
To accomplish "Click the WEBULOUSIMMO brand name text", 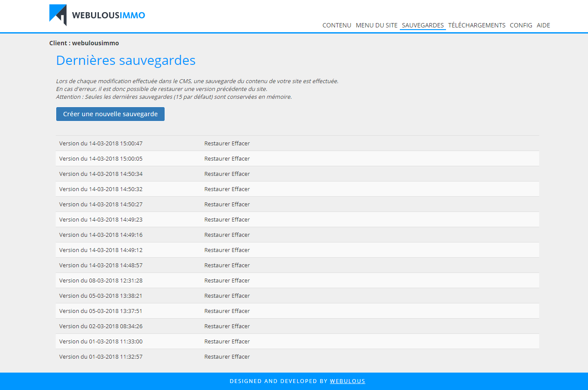I will click(108, 16).
